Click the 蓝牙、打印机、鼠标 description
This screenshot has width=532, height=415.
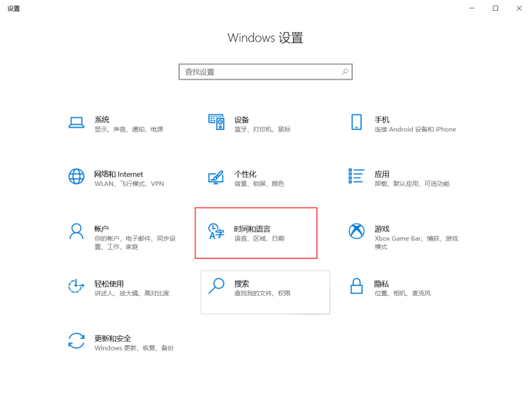pyautogui.click(x=263, y=129)
